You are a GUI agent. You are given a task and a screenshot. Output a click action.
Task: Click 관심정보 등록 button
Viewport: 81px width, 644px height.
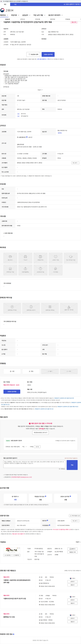[x=33, y=54]
